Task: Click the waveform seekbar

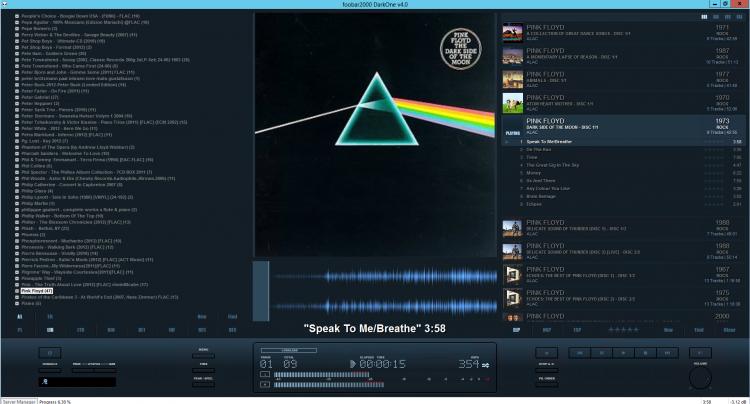Action: click(375, 291)
